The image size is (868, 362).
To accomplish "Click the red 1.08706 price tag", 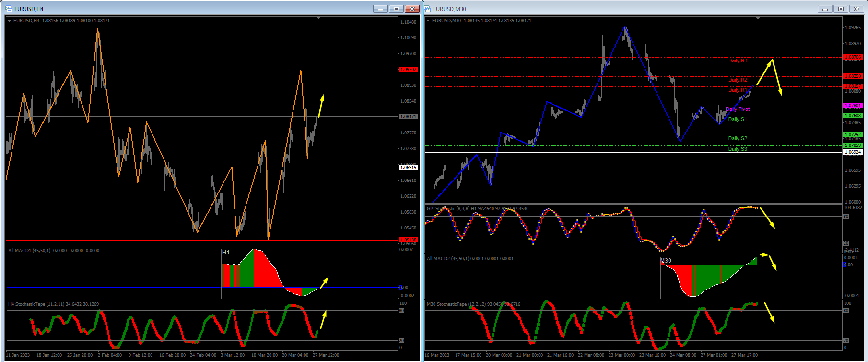I will [853, 57].
